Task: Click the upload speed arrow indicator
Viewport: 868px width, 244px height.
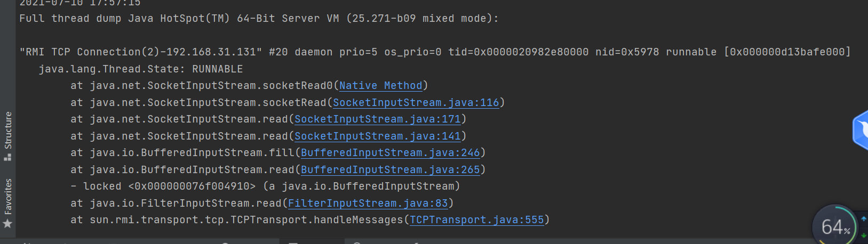Action: tap(864, 219)
